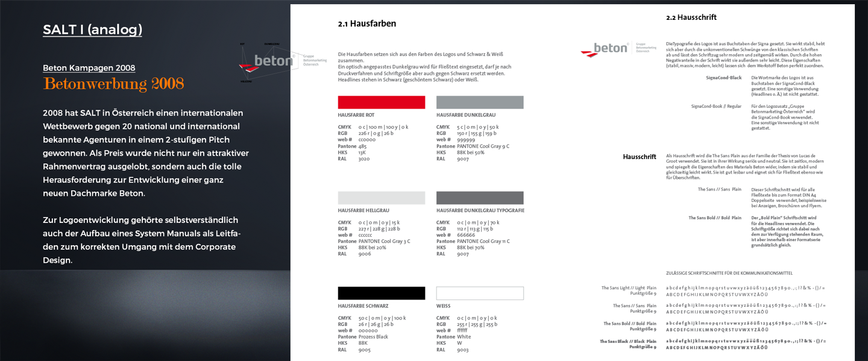The width and height of the screenshot is (868, 361).
Task: Click the SALT I (analog) heading link
Action: click(x=92, y=30)
